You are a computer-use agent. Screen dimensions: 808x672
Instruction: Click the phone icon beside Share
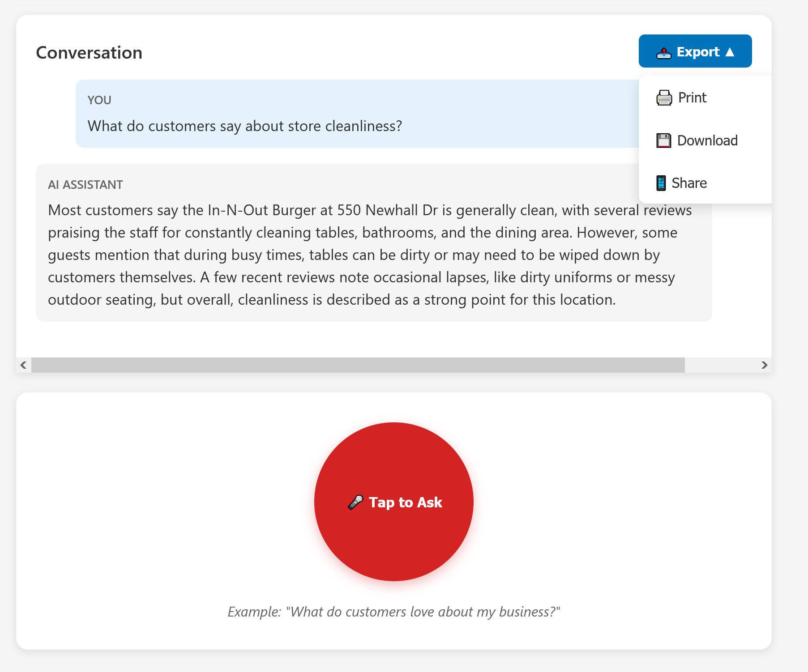661,183
